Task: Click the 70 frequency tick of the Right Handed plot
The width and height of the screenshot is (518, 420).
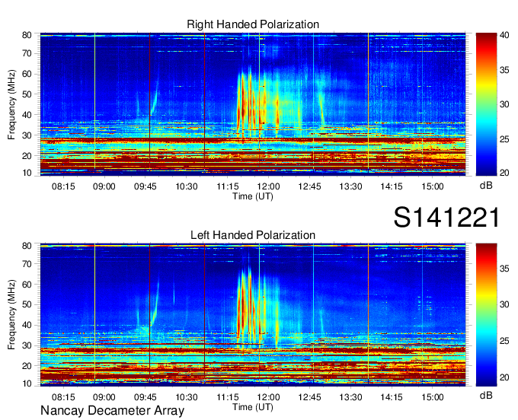Action: point(27,53)
